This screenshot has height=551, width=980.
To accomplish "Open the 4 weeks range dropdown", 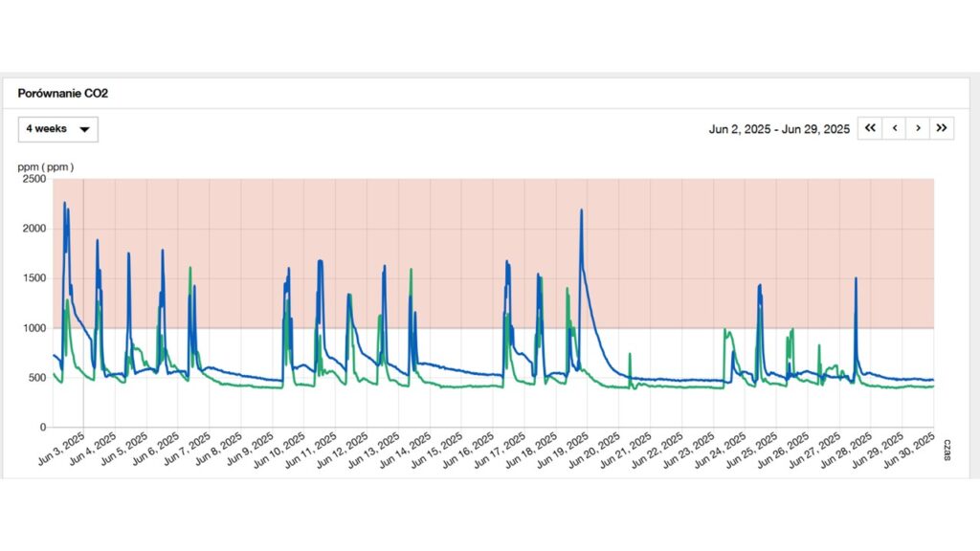I will click(x=58, y=129).
